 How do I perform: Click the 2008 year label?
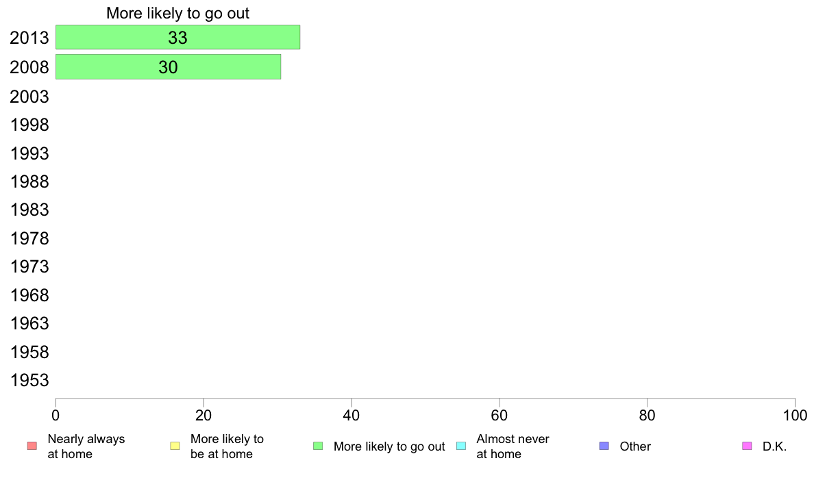point(29,68)
